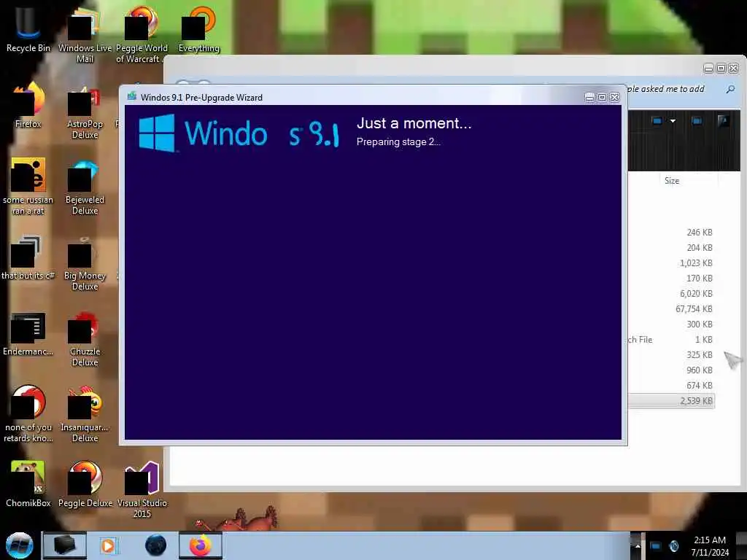This screenshot has height=560, width=747.
Task: Open Windows Live Mail desktop shortcut
Action: pos(85,34)
